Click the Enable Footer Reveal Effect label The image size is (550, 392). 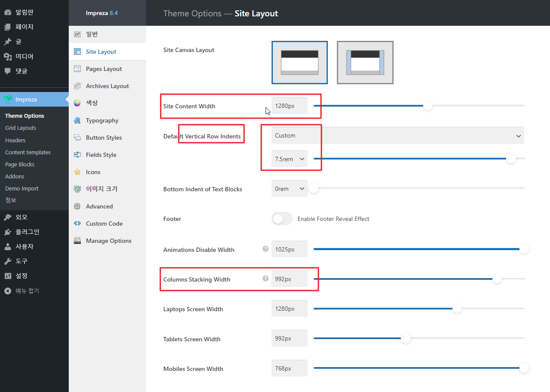(333, 219)
